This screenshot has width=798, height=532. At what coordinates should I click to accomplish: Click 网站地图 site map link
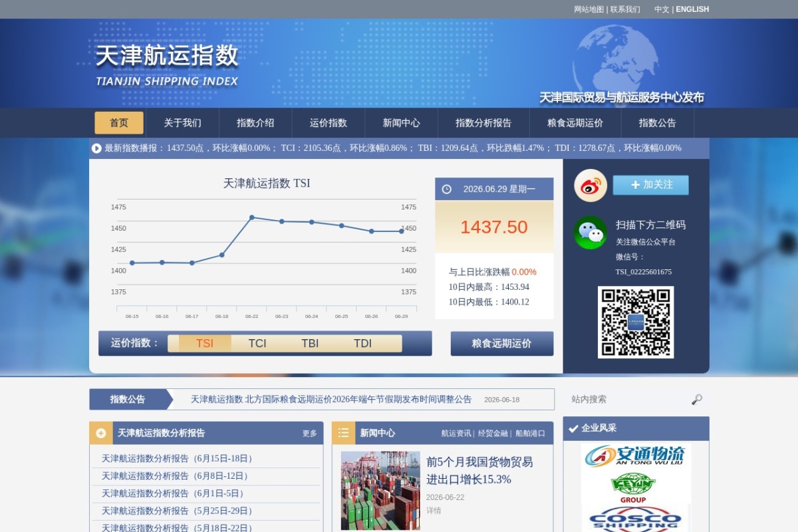(x=589, y=9)
